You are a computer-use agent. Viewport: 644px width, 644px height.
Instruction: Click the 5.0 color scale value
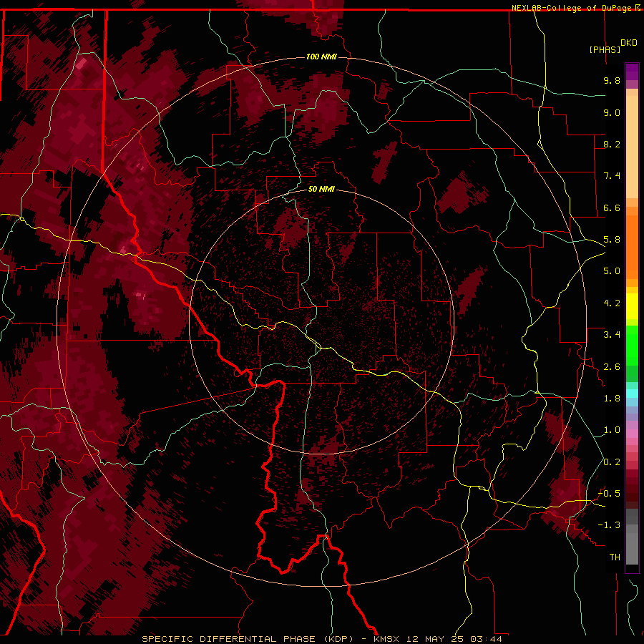(x=612, y=271)
